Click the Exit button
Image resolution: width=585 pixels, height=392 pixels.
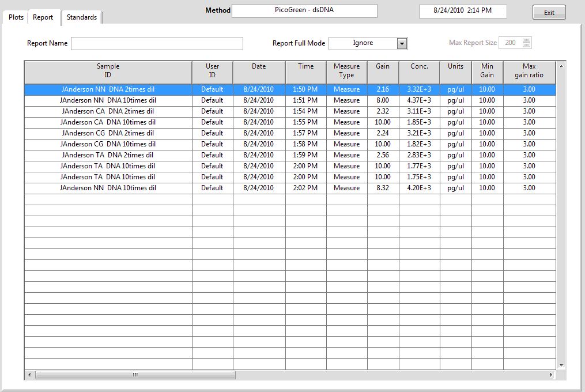(x=549, y=12)
